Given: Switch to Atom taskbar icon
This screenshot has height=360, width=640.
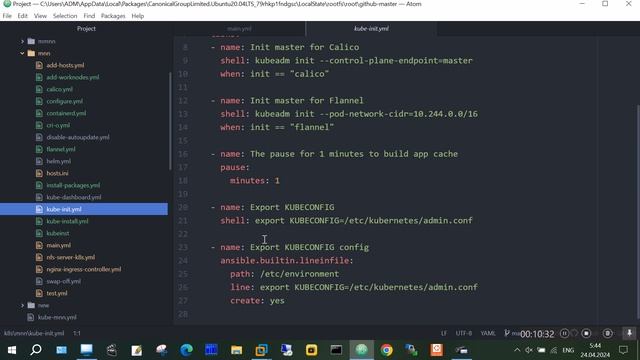Looking at the screenshot, I should point(361,350).
